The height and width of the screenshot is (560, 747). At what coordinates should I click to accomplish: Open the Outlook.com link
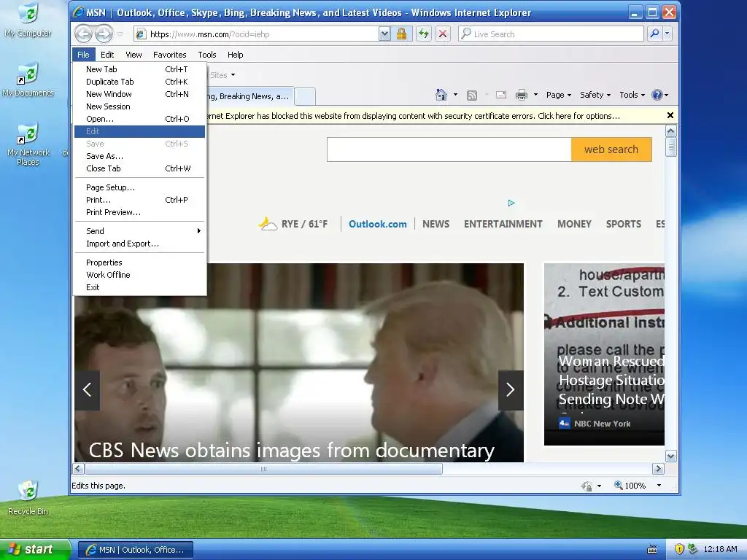tap(378, 224)
